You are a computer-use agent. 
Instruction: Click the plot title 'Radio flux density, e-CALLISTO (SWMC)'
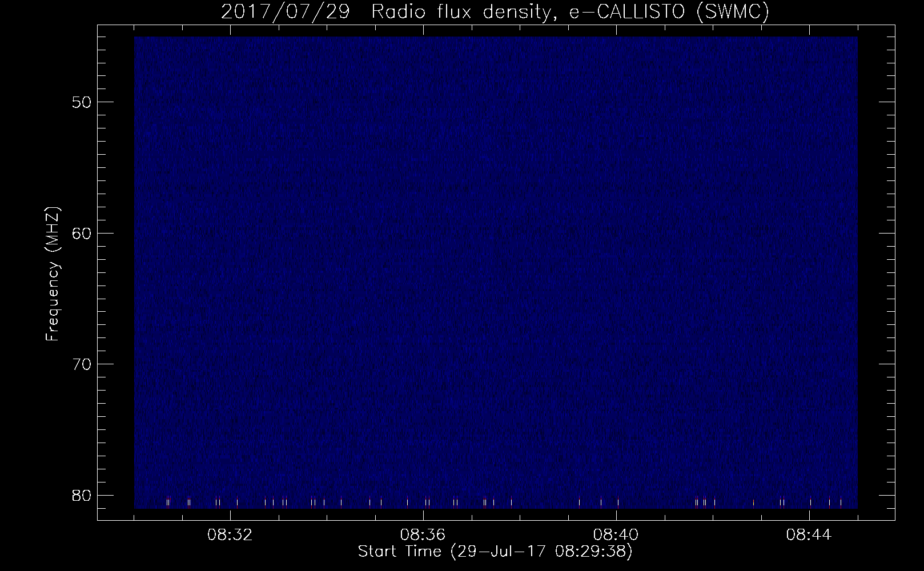pyautogui.click(x=571, y=12)
